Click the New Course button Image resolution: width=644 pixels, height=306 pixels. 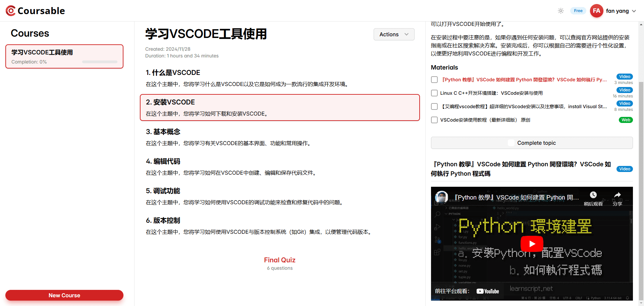[x=64, y=295]
